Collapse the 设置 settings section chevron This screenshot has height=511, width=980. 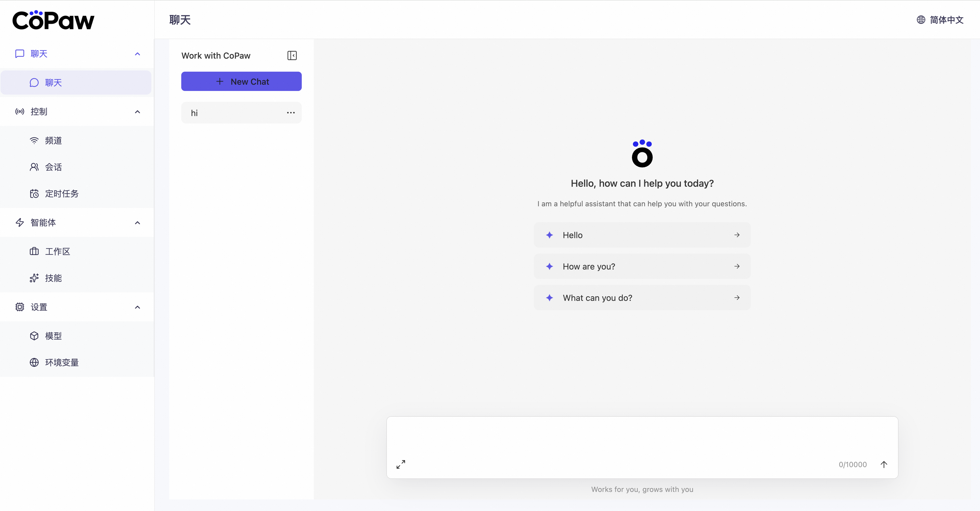coord(137,307)
